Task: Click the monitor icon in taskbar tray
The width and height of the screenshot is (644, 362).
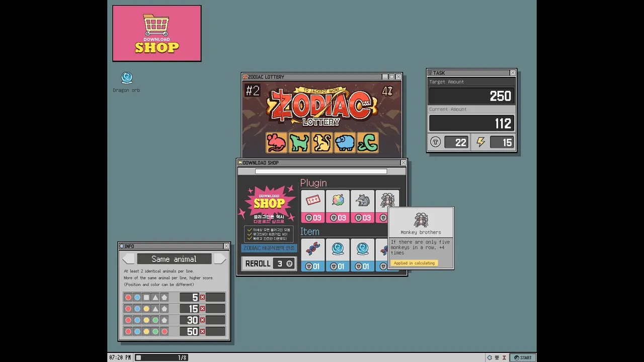Action: point(497,357)
